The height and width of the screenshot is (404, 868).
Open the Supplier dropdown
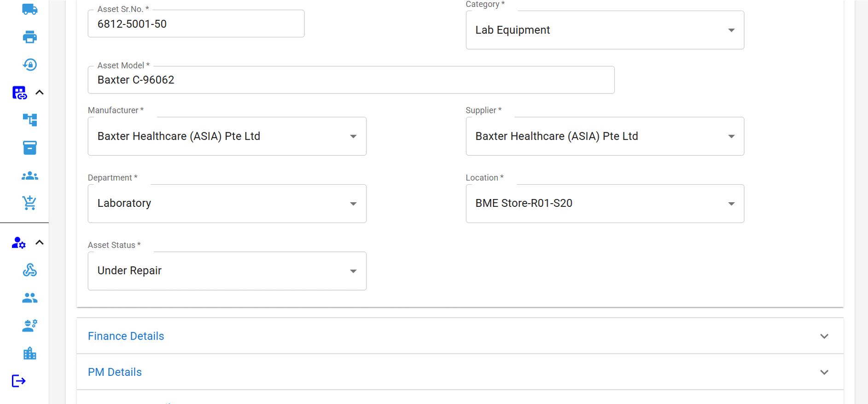(605, 136)
